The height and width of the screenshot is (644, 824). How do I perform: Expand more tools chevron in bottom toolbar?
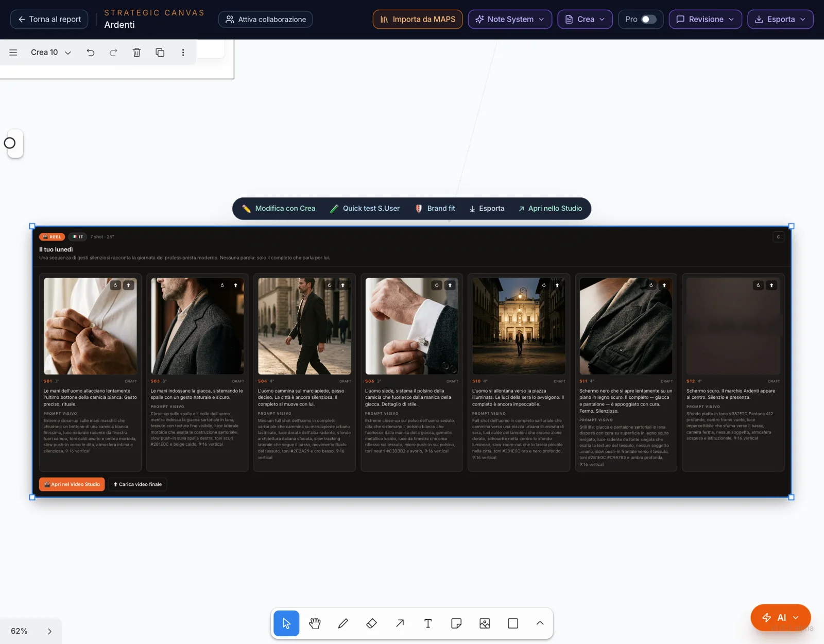point(540,623)
